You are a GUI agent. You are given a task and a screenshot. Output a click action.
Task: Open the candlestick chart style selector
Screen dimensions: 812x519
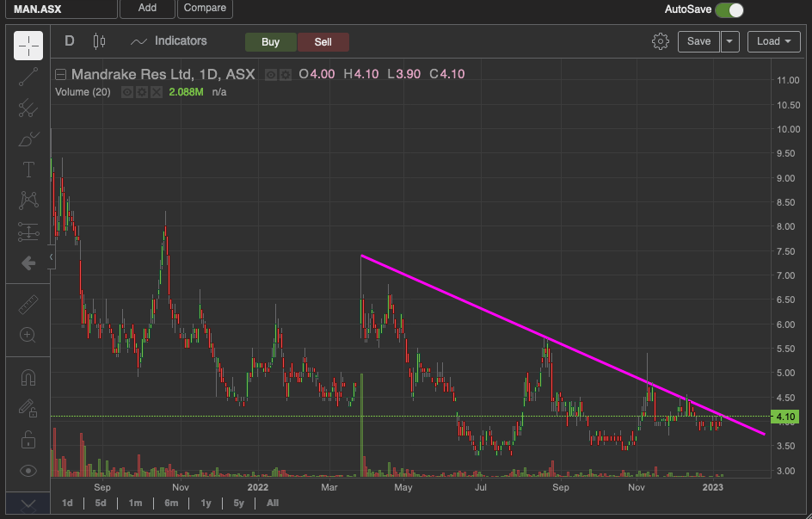(x=99, y=41)
